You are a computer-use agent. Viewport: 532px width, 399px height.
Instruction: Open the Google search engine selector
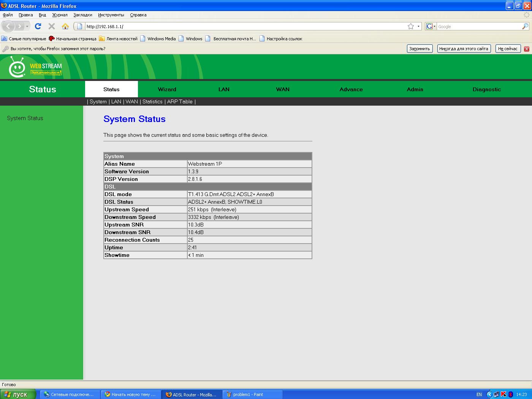pos(431,26)
